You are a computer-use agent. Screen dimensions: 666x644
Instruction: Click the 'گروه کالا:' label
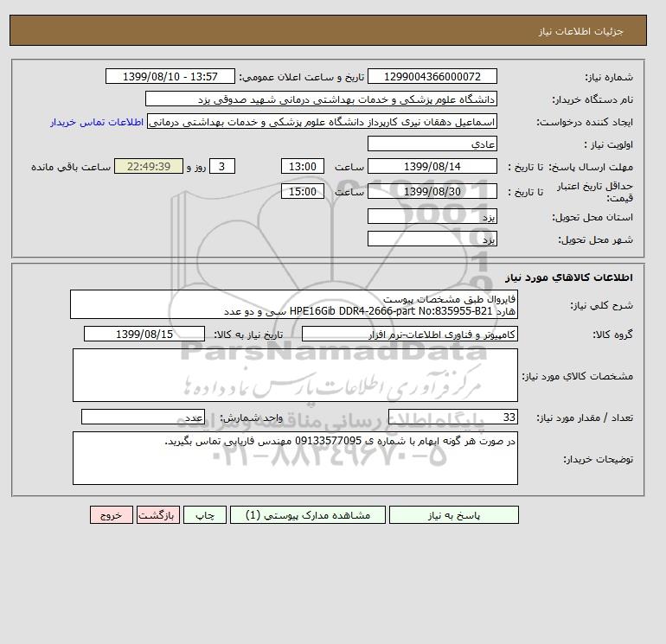coord(612,335)
